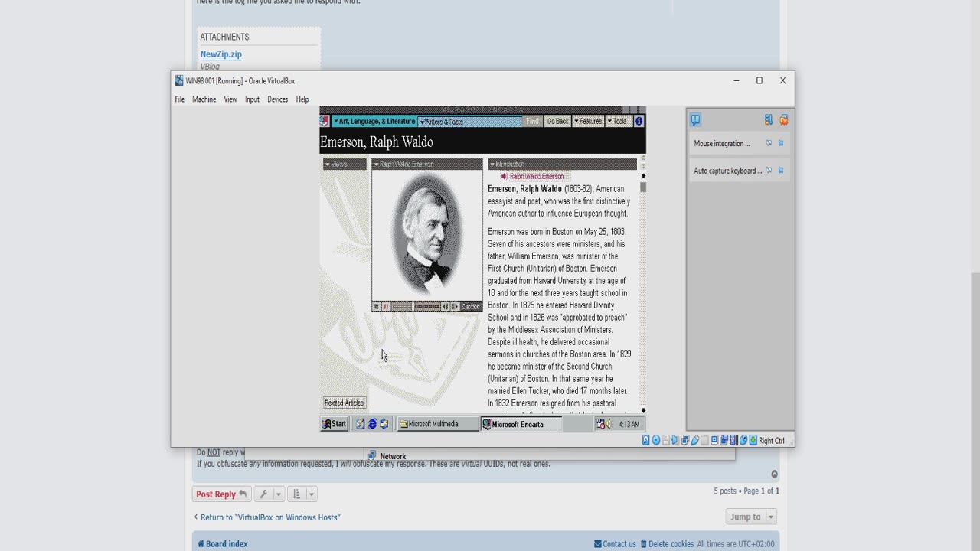Switch to Microsoft Multimedia taskbar button
The width and height of the screenshot is (980, 551).
(x=438, y=424)
